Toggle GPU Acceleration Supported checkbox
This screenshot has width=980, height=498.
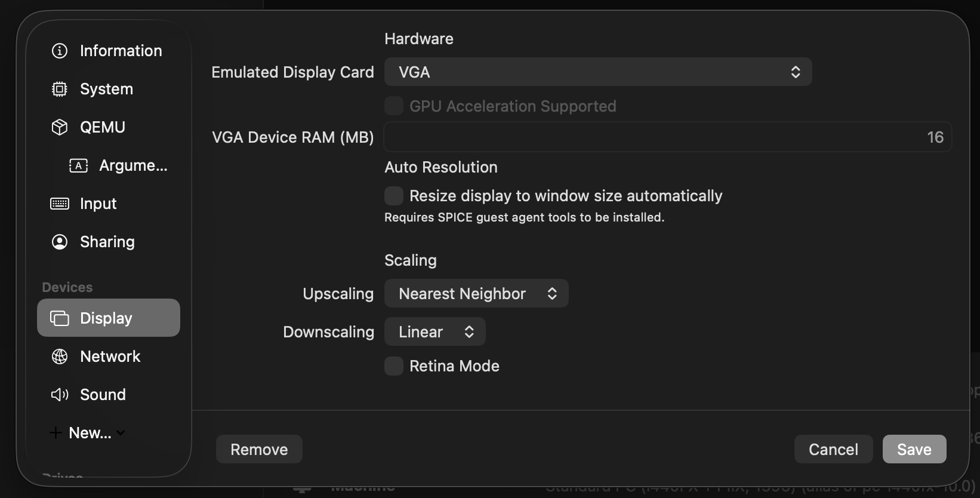pos(394,106)
